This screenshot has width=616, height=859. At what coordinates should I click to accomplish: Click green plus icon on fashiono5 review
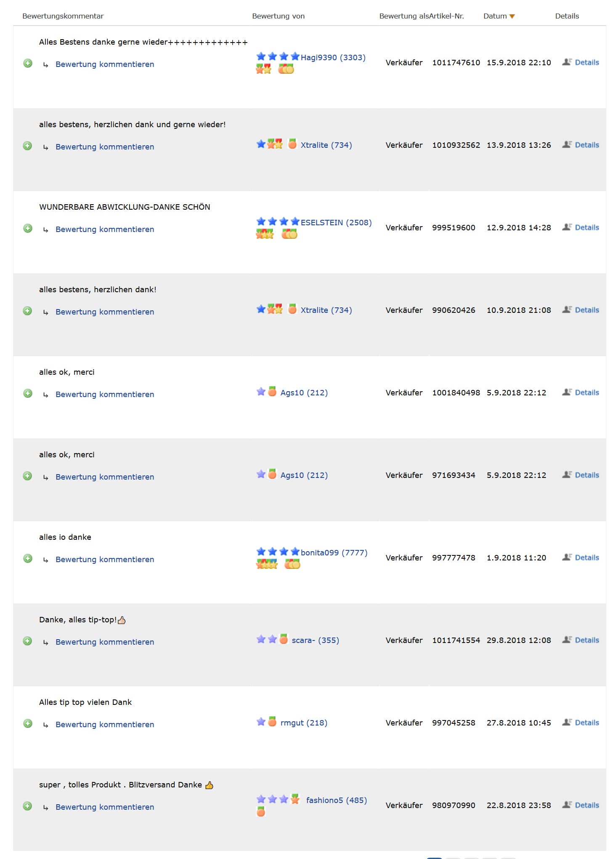[x=28, y=806]
